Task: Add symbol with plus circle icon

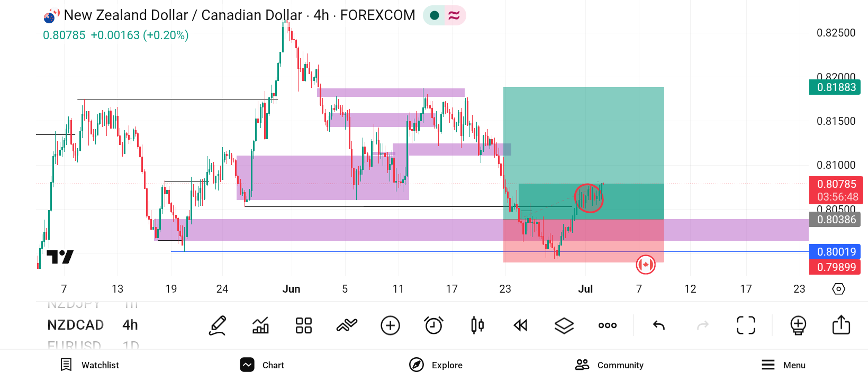Action: click(x=391, y=325)
